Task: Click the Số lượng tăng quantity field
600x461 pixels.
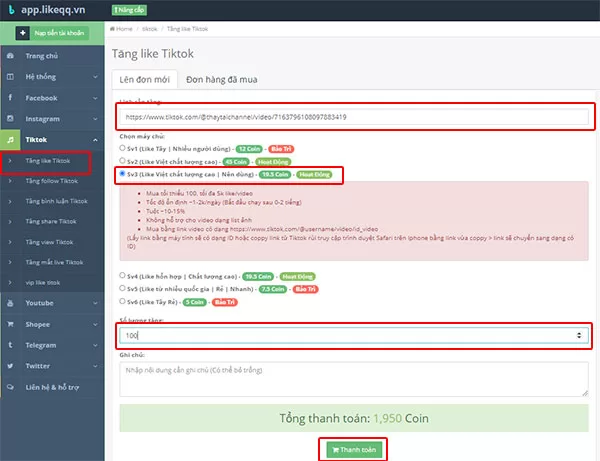Action: [354, 336]
